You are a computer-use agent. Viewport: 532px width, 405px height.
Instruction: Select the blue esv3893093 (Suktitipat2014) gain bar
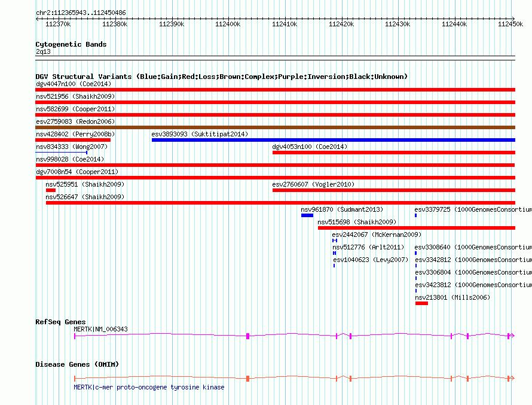coord(333,140)
